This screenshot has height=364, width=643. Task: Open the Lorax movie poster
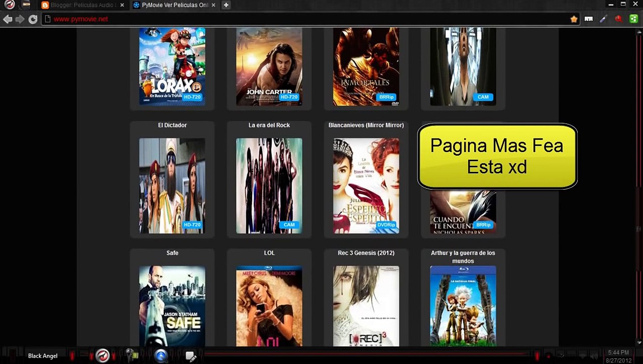(x=172, y=66)
